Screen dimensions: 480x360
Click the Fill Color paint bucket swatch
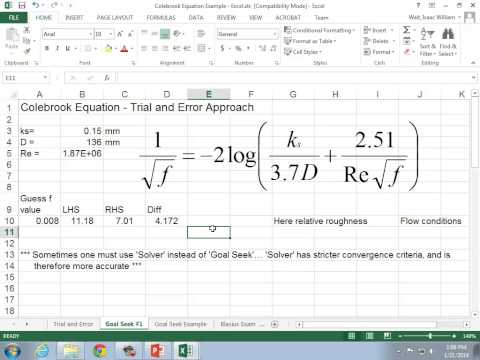108,49
